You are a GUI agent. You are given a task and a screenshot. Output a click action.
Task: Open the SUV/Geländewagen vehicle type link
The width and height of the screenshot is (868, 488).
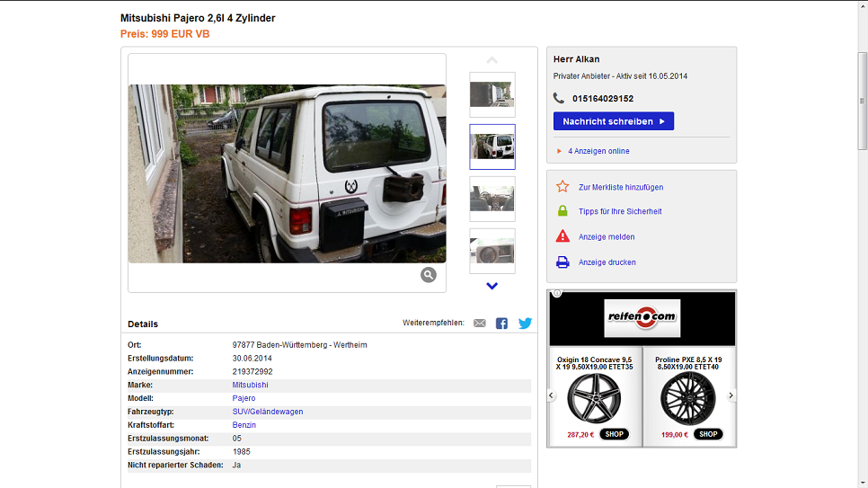coord(267,412)
